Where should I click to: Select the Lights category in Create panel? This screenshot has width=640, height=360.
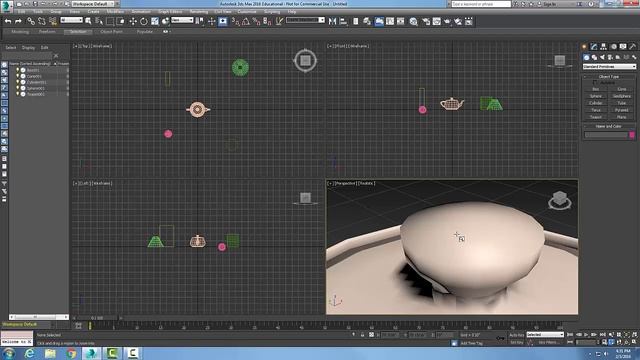tap(602, 57)
